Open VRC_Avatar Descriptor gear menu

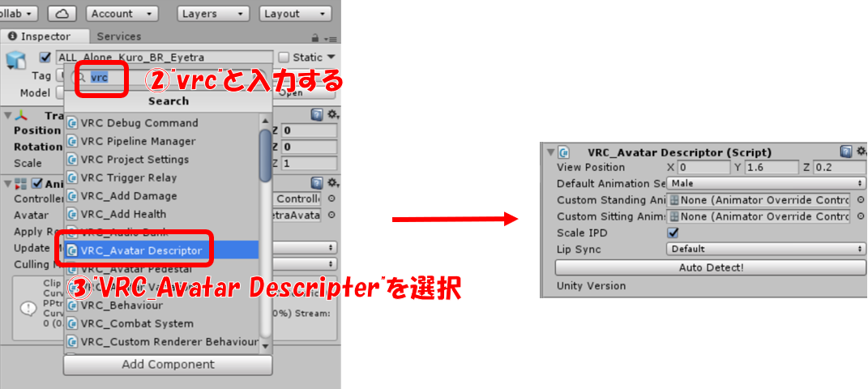861,152
